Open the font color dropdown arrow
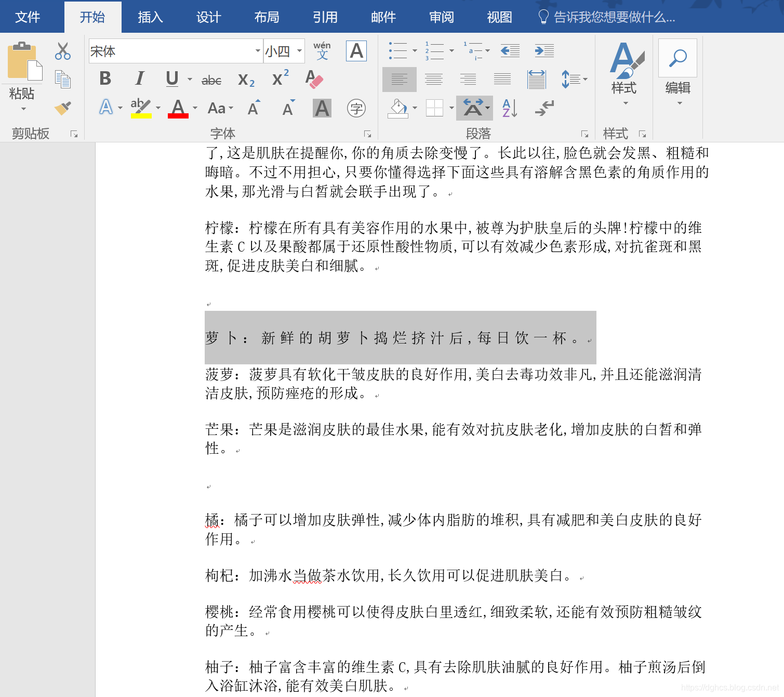The width and height of the screenshot is (784, 697). (x=195, y=108)
